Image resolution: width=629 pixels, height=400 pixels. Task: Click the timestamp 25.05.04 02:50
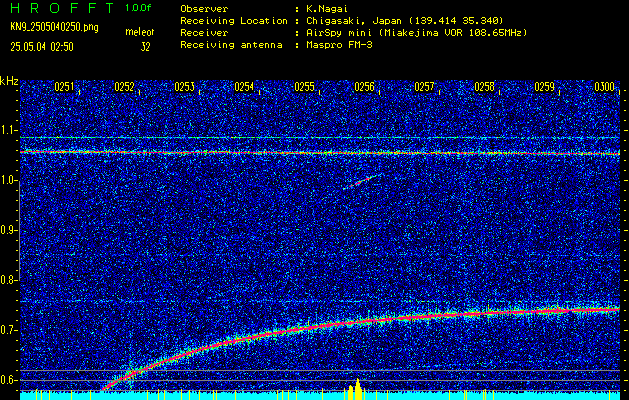[x=42, y=47]
